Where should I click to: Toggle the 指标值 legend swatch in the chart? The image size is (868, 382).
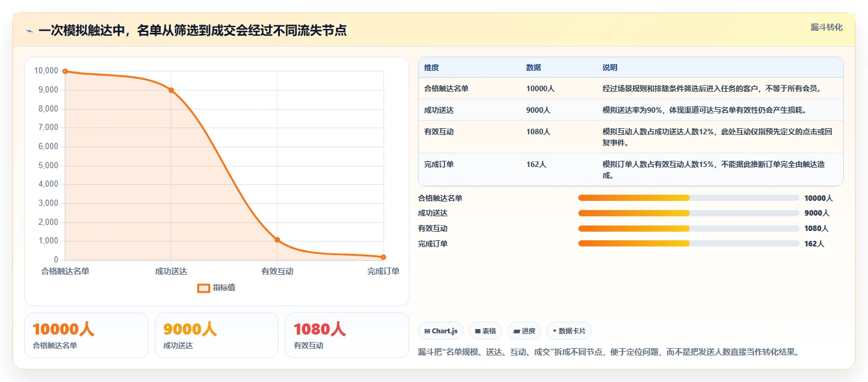coord(203,288)
